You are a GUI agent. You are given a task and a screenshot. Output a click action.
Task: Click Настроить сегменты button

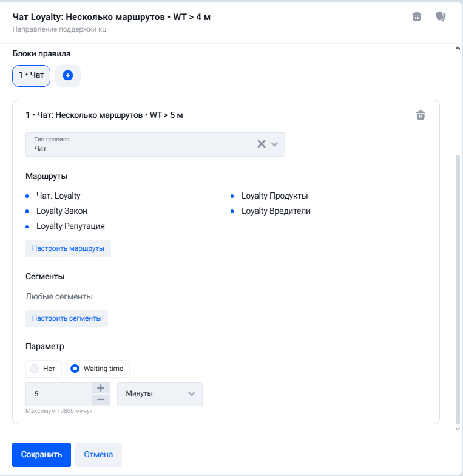click(x=67, y=318)
